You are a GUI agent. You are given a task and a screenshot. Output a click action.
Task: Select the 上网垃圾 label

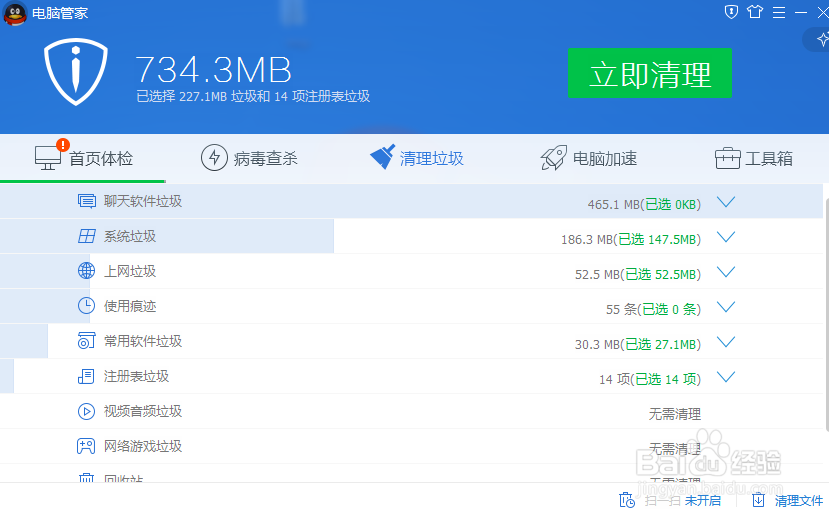coord(130,271)
